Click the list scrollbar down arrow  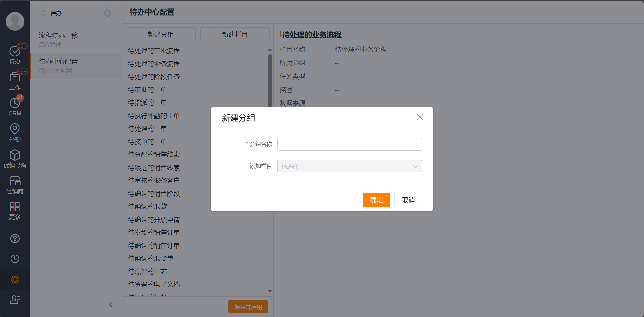click(x=270, y=291)
